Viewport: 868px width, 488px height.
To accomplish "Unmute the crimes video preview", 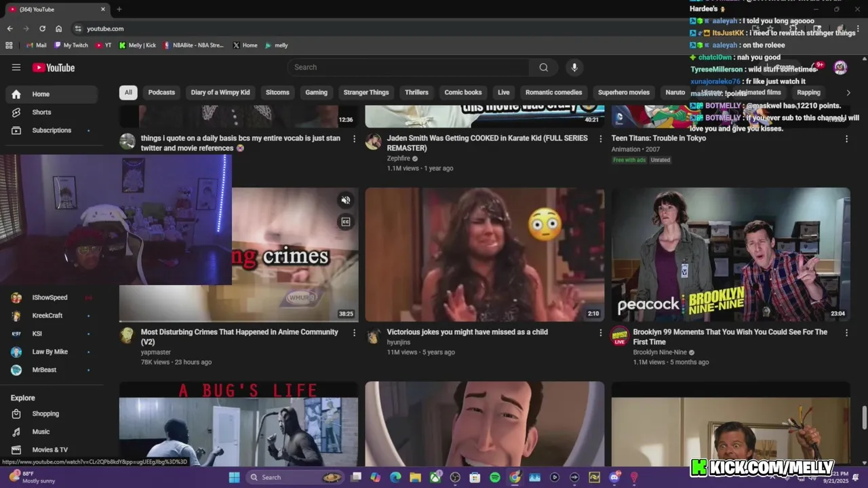I will [x=346, y=200].
